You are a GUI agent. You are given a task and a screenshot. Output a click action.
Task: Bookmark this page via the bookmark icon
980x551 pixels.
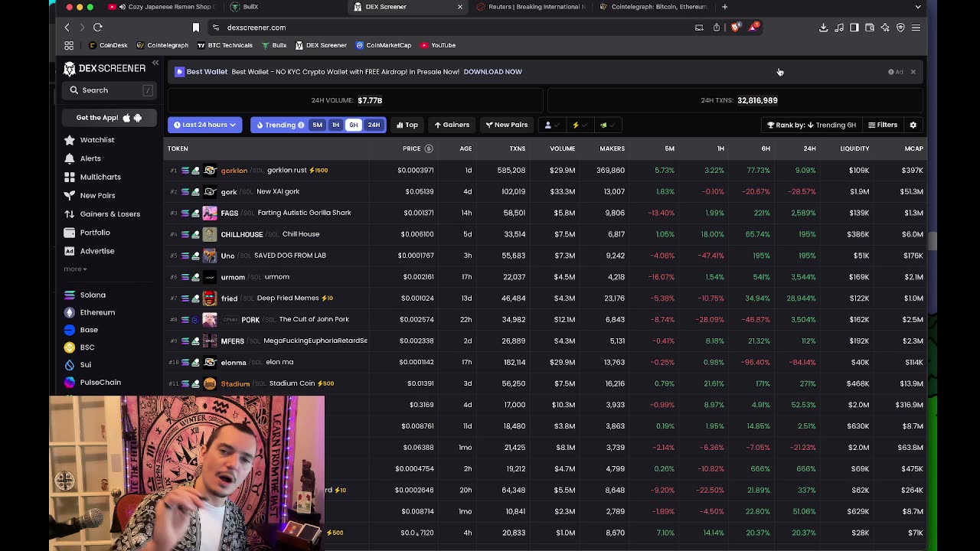196,28
